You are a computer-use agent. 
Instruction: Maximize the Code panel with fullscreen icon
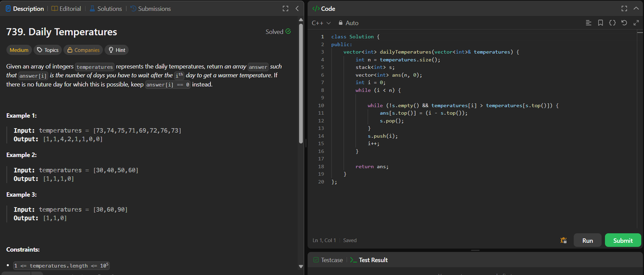click(x=625, y=9)
